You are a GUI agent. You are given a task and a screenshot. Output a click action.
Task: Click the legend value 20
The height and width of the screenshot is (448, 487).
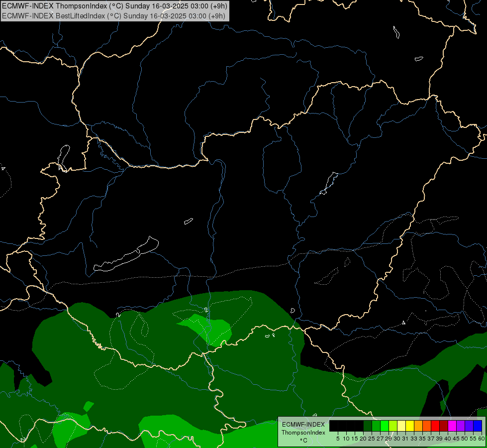tap(363, 439)
